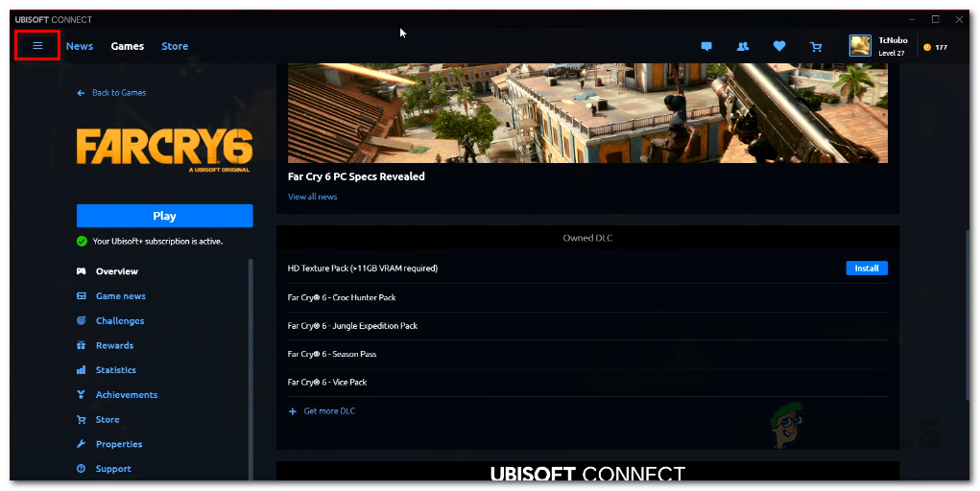Viewport: 980px width, 491px height.
Task: Click the Ubisoft+ subscription active text
Action: click(x=157, y=241)
